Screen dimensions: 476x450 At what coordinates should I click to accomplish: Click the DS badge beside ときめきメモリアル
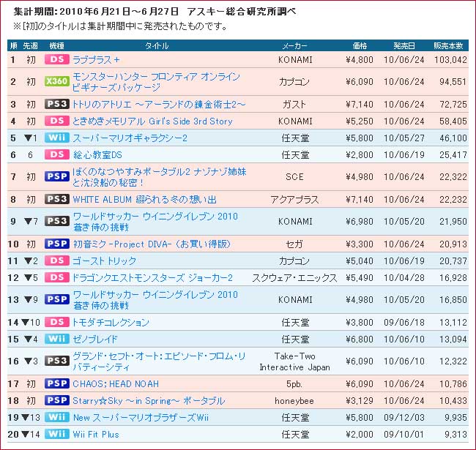click(x=57, y=121)
